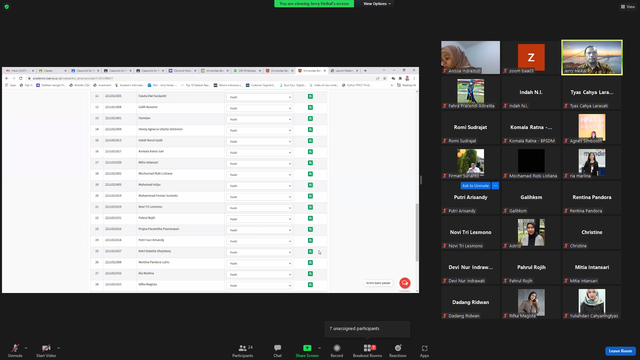
Task: Click the browser reload icon
Action: pos(20,78)
